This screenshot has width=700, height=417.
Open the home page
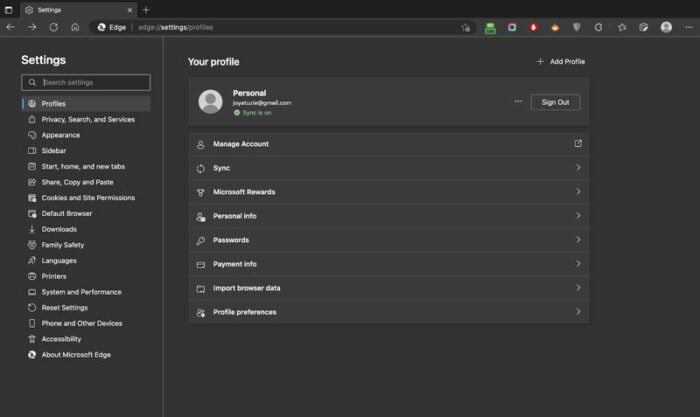75,27
